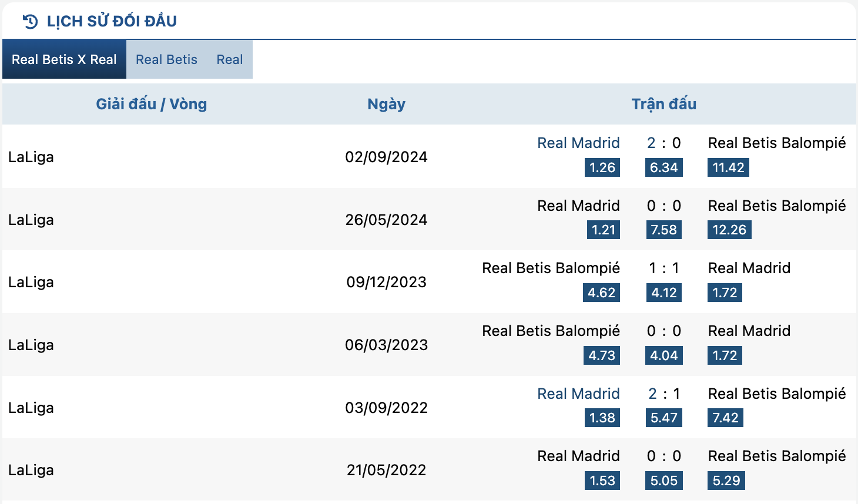Click the 2 : 1 score
The image size is (858, 504).
coord(664,394)
